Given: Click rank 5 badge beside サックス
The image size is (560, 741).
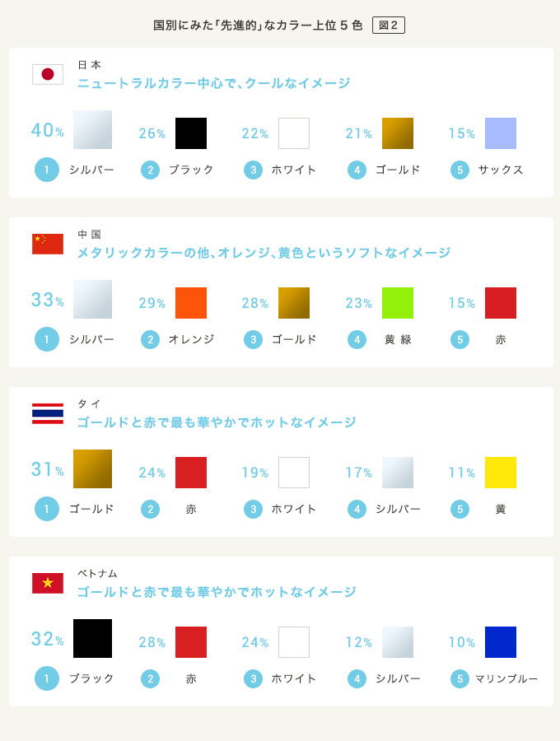Looking at the screenshot, I should (460, 170).
